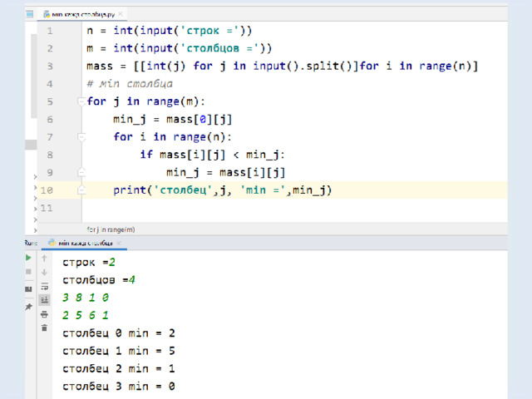Viewport: 532px width, 399px height.
Task: Stop the running process in Run panel
Action: [28, 272]
